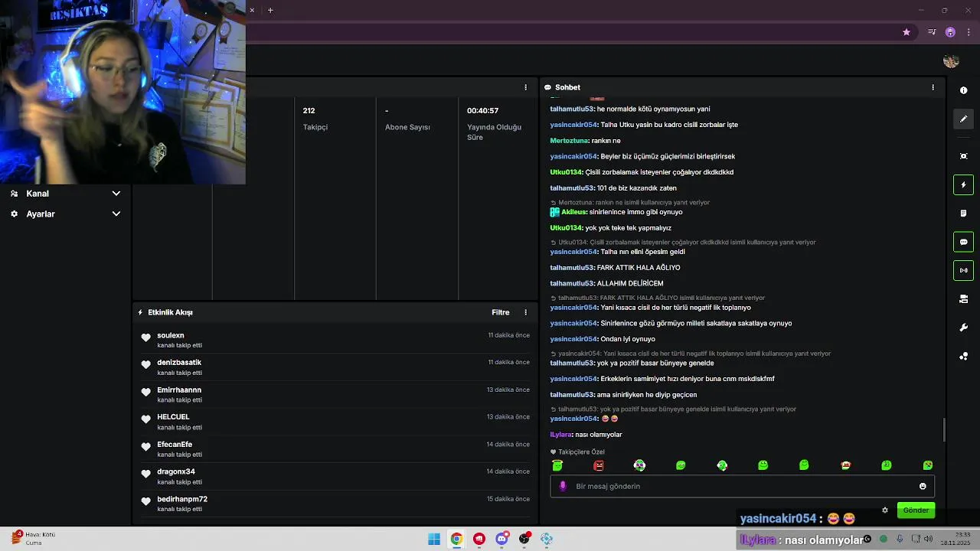Click bedirhanpm72 in the activity feed
The image size is (980, 551).
[x=182, y=499]
